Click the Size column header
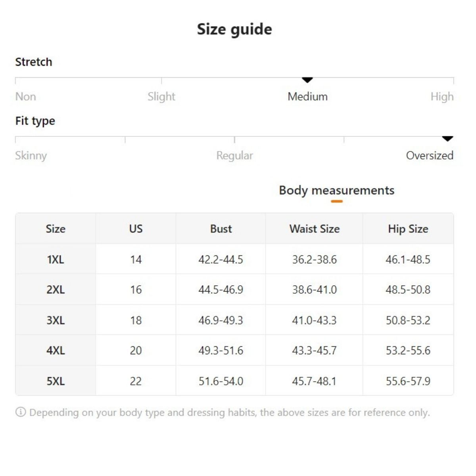 [x=56, y=229]
